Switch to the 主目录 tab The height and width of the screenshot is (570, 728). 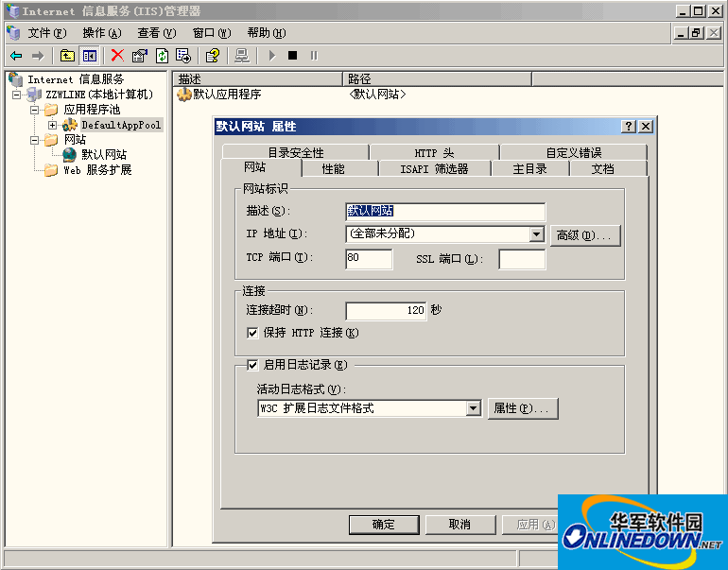(529, 169)
